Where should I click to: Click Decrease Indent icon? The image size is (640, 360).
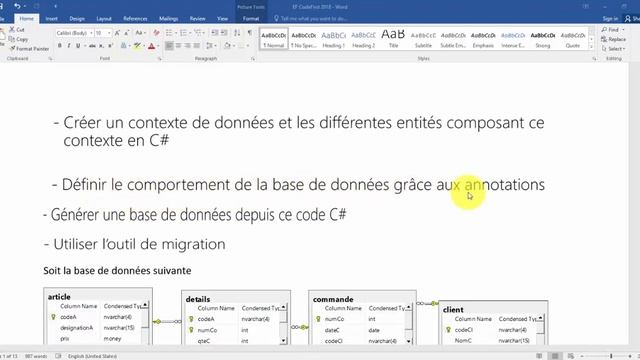tap(215, 33)
